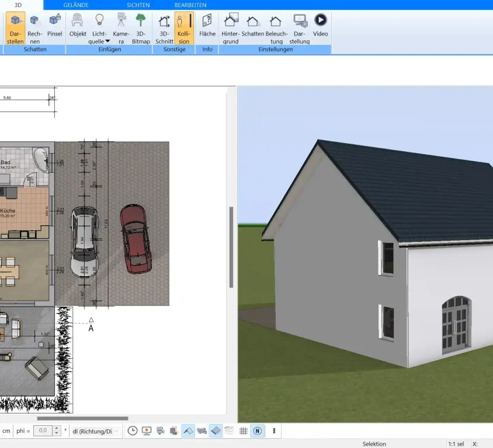Image resolution: width=493 pixels, height=448 pixels.
Task: Open the bottom toolbar overflow options
Action: [x=274, y=430]
